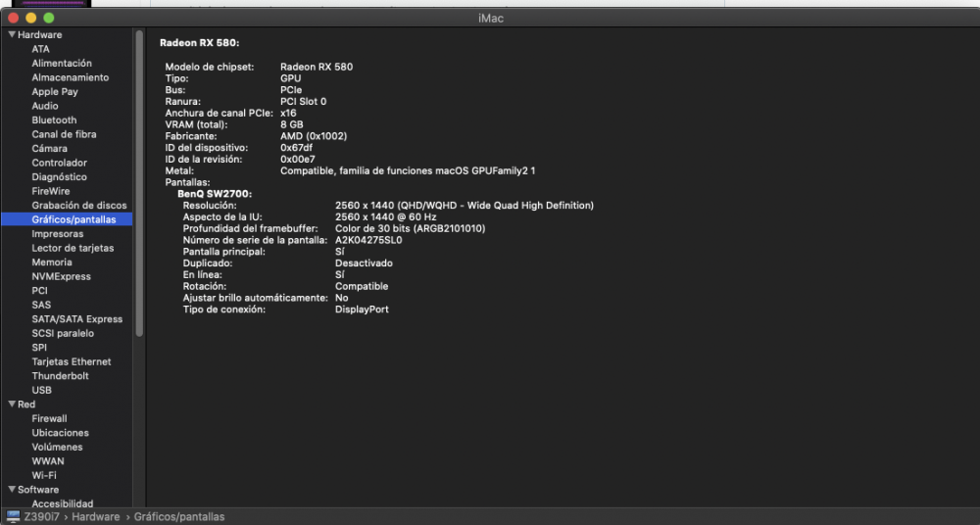Image resolution: width=980 pixels, height=525 pixels.
Task: Open Tarjetas Ethernet entry
Action: tap(72, 361)
